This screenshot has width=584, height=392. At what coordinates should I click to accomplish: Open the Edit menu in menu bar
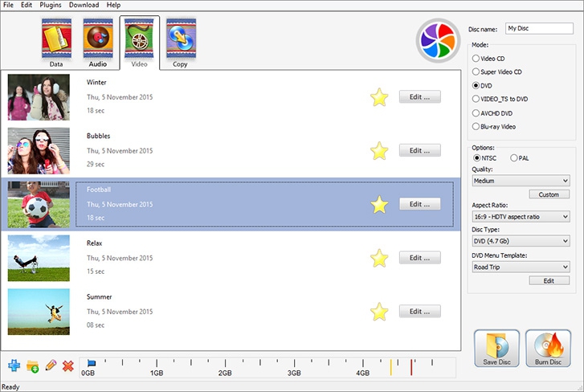point(26,5)
